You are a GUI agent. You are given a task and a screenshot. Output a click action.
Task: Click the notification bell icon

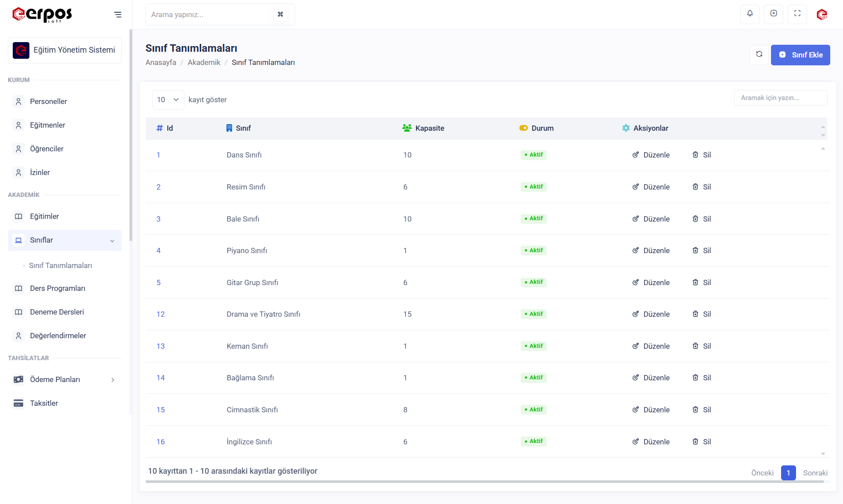point(750,14)
